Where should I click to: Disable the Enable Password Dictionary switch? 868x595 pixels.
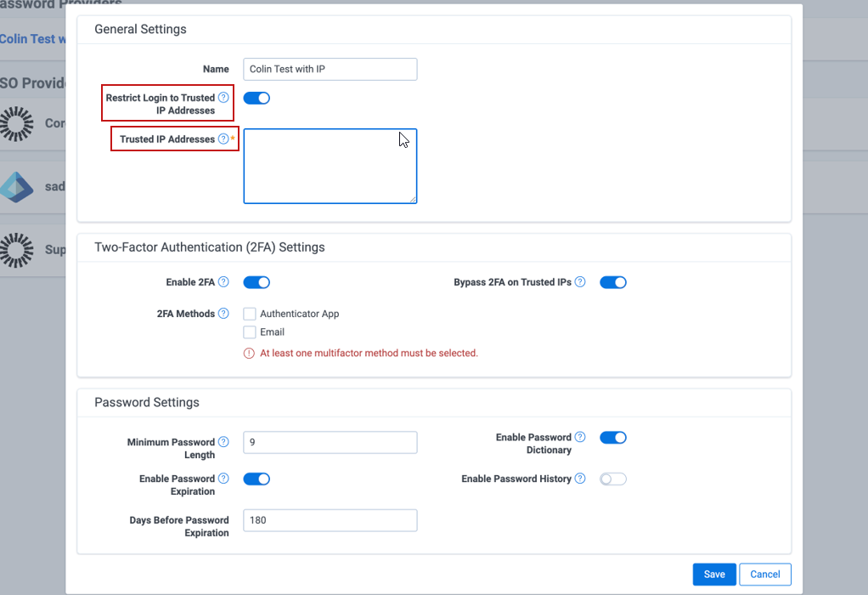coord(613,438)
